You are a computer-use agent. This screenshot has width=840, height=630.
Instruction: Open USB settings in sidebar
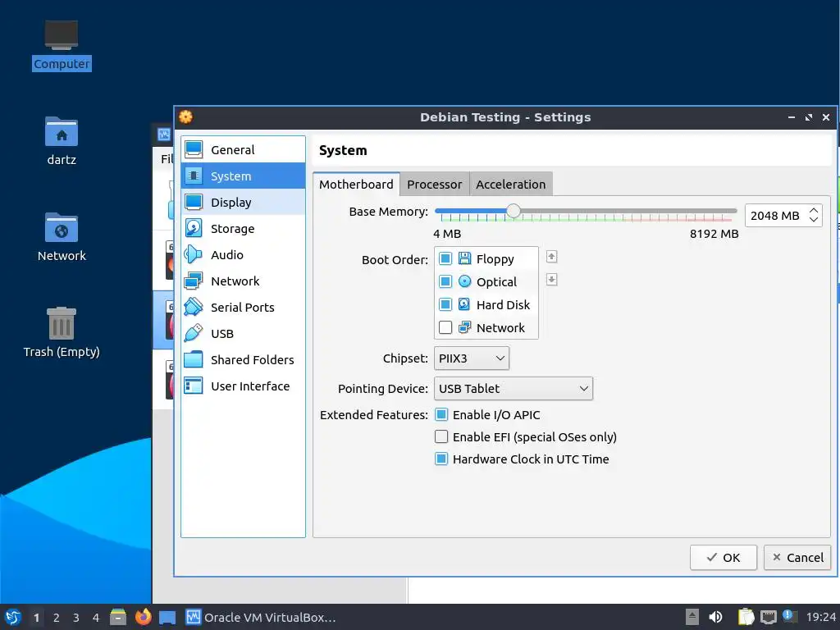tap(243, 333)
